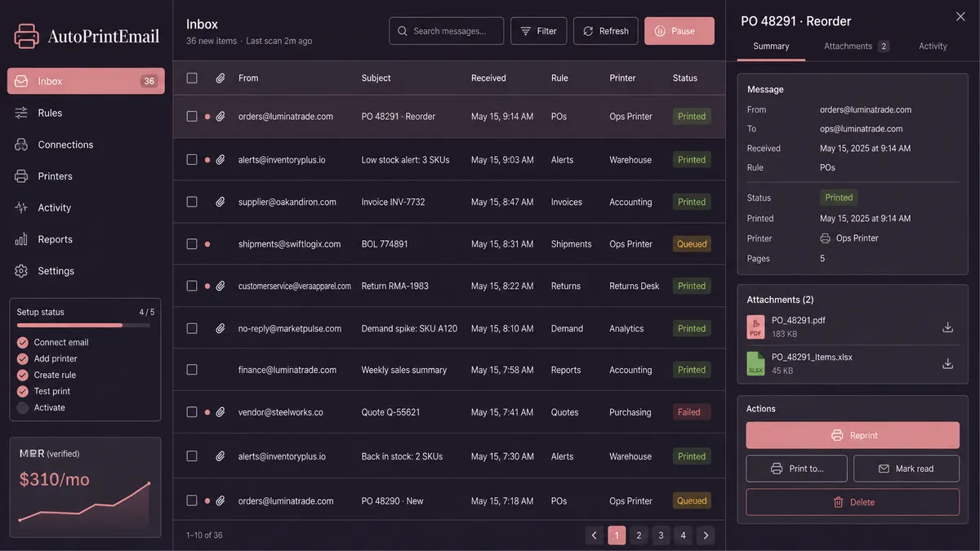Click attachment icon on PO 48291 row
980x551 pixels.
click(x=220, y=117)
